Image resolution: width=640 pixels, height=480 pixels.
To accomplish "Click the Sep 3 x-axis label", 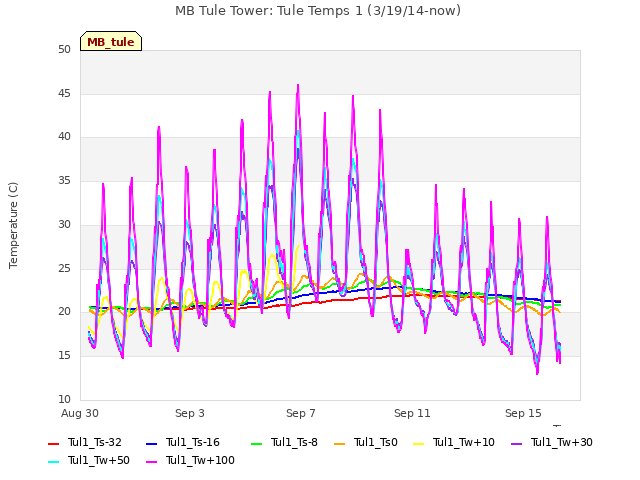I will pyautogui.click(x=190, y=413).
